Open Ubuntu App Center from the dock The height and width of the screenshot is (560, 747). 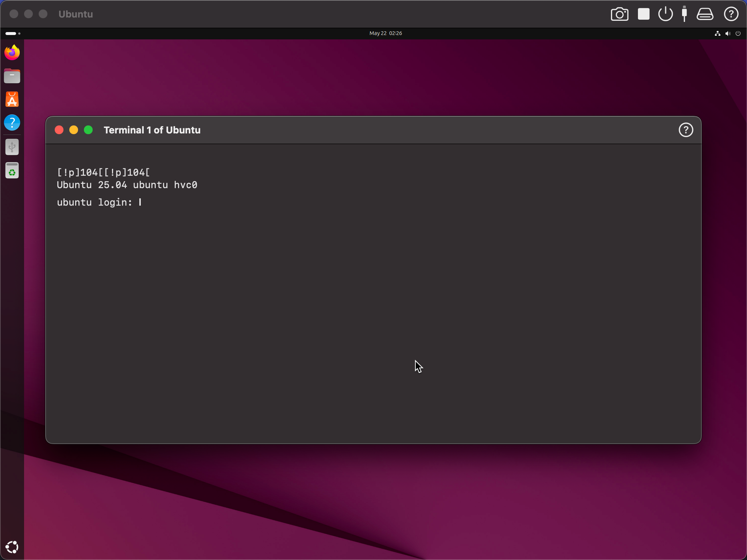(x=12, y=99)
